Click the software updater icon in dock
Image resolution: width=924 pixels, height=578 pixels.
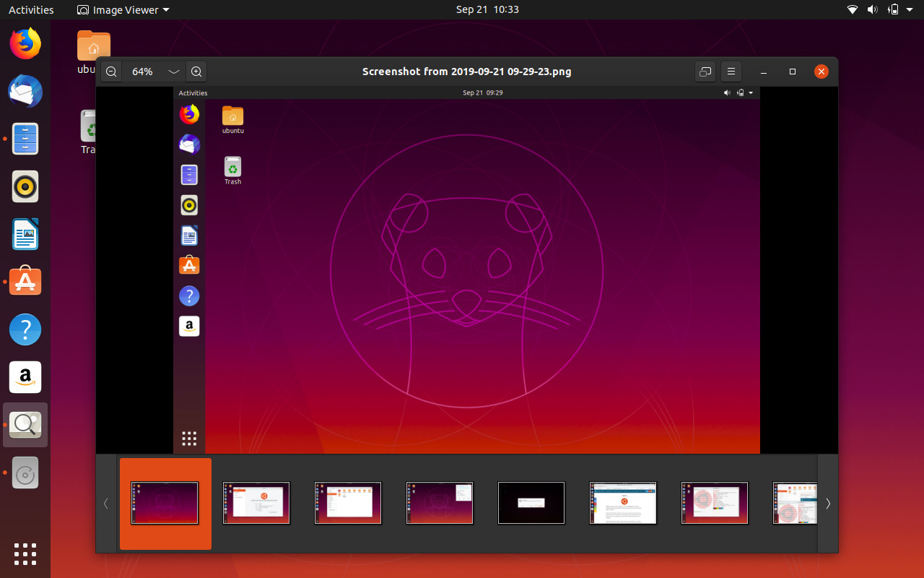(25, 473)
